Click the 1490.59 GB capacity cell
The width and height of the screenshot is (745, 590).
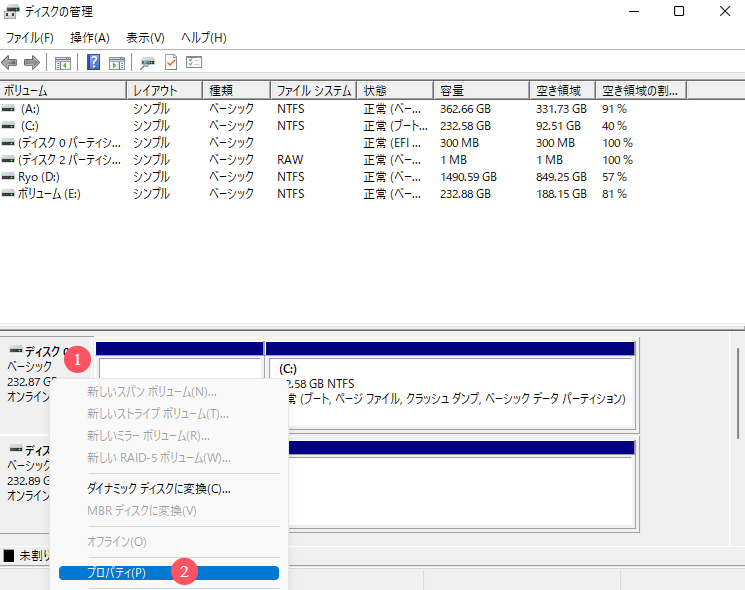[x=468, y=177]
